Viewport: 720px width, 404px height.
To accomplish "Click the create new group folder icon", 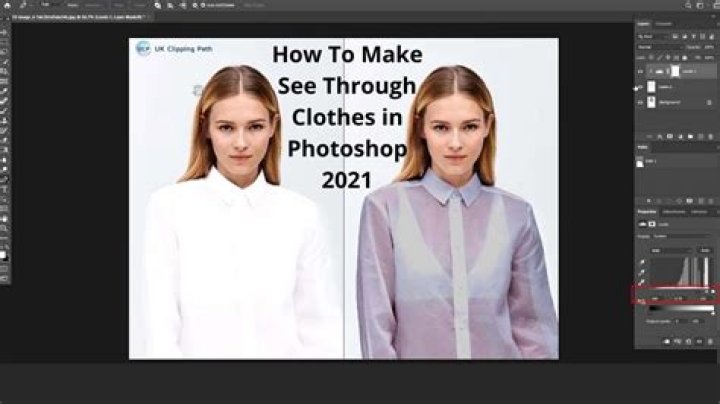I will point(690,136).
